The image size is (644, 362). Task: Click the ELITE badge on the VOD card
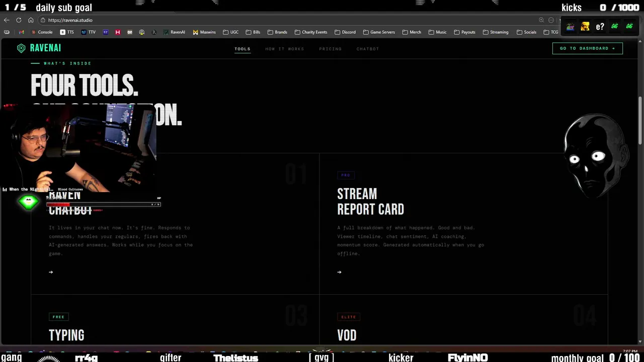(x=348, y=317)
